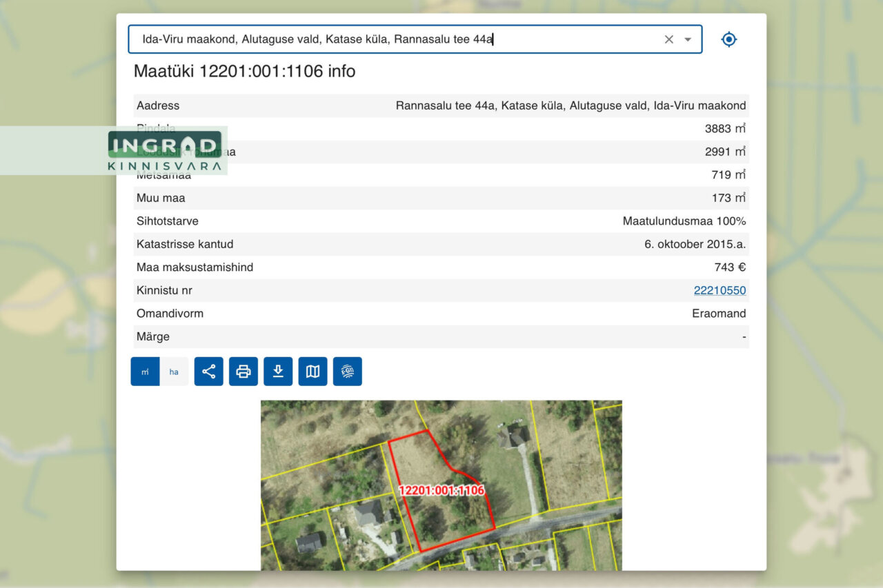Share the parcel info
The height and width of the screenshot is (588, 883).
209,372
